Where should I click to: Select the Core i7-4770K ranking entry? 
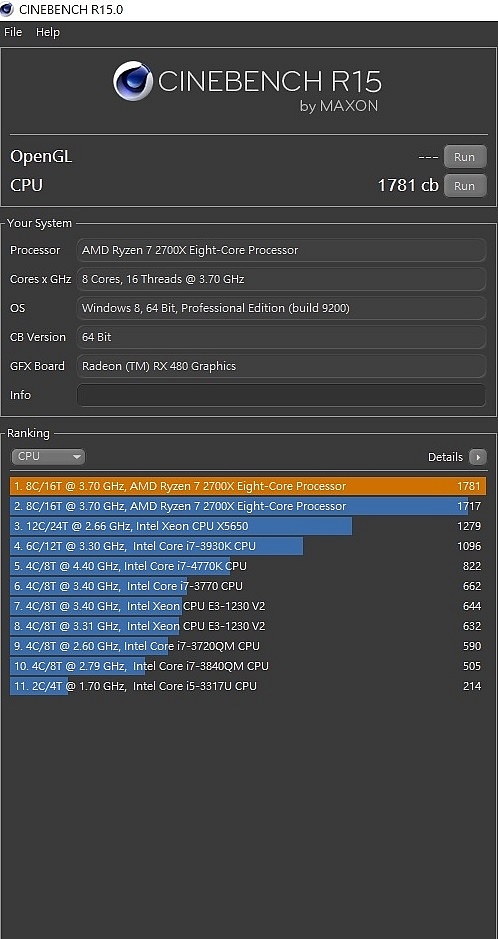[248, 566]
